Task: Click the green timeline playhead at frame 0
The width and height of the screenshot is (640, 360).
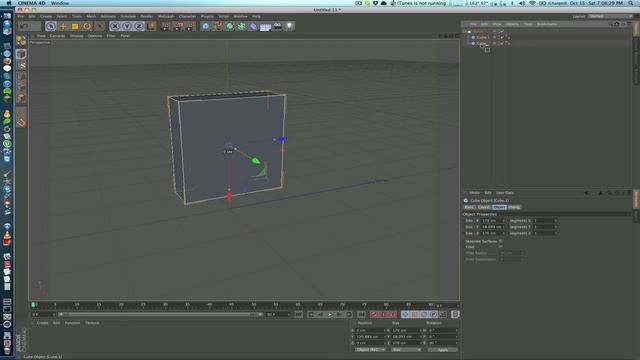Action: click(34, 304)
